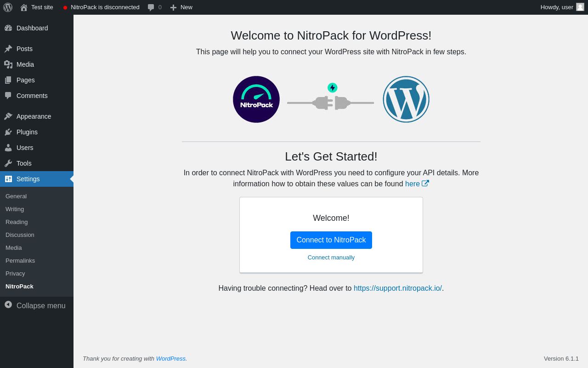Viewport: 588px width, 368px height.
Task: Click the Welcome to NitroPack for WordPress heading
Action: coord(331,35)
